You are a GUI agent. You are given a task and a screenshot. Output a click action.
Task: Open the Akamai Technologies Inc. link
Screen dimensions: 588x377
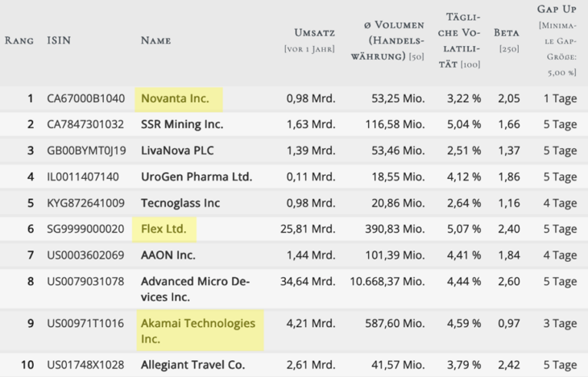click(198, 331)
